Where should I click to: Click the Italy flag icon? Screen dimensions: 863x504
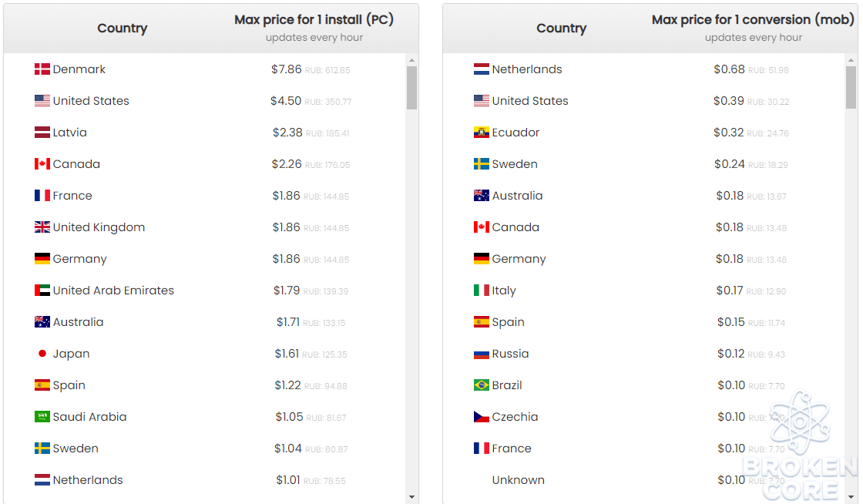click(x=481, y=291)
